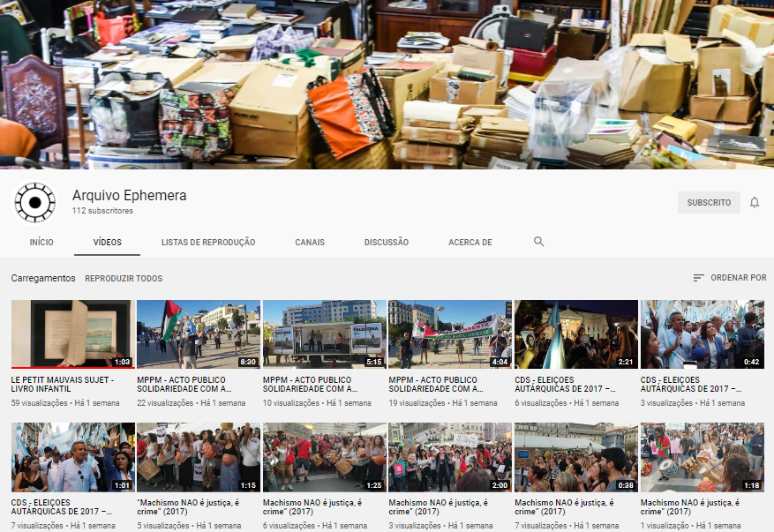Image resolution: width=774 pixels, height=532 pixels.
Task: Open the Palestinian flag 8:30 video thumbnail
Action: [x=199, y=334]
